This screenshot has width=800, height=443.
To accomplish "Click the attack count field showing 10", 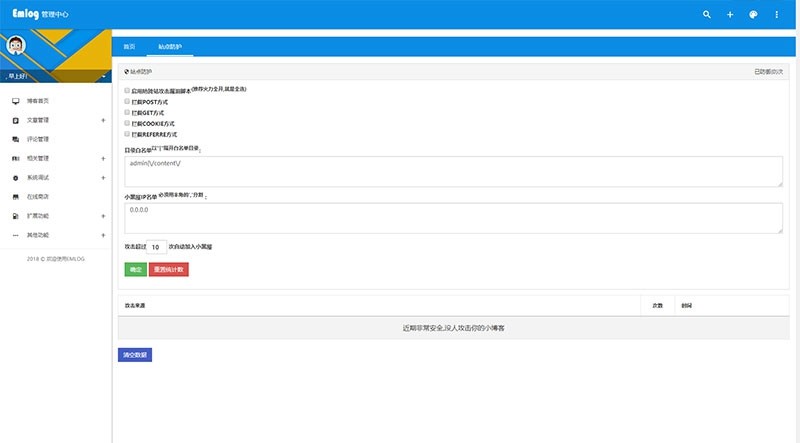I will pos(157,246).
